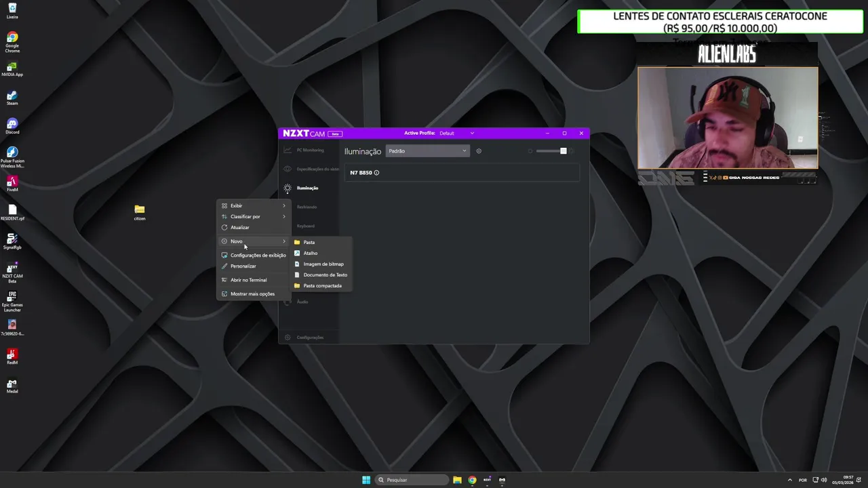Select the citizen folder on the desktop
868x488 pixels.
point(140,213)
